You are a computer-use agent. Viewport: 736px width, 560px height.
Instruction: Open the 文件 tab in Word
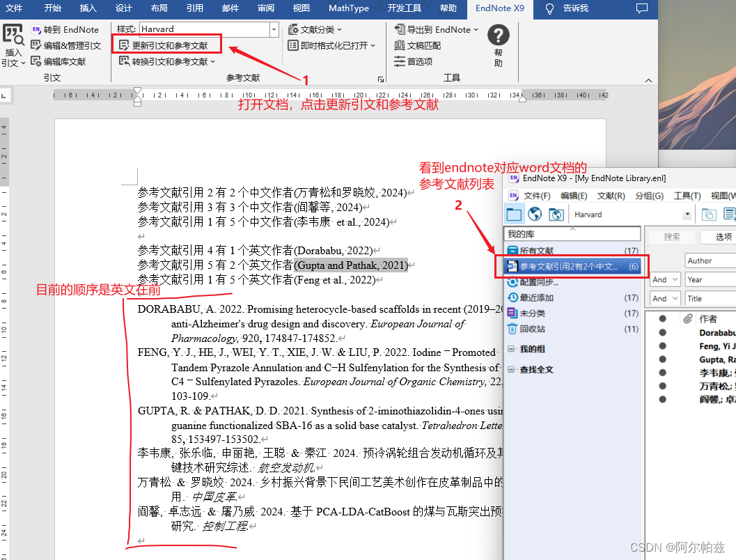click(x=14, y=8)
